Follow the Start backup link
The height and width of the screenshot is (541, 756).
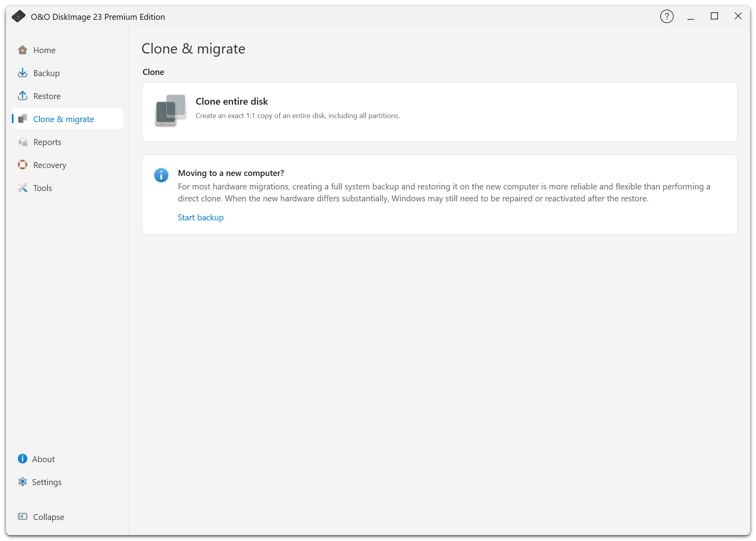coord(200,218)
